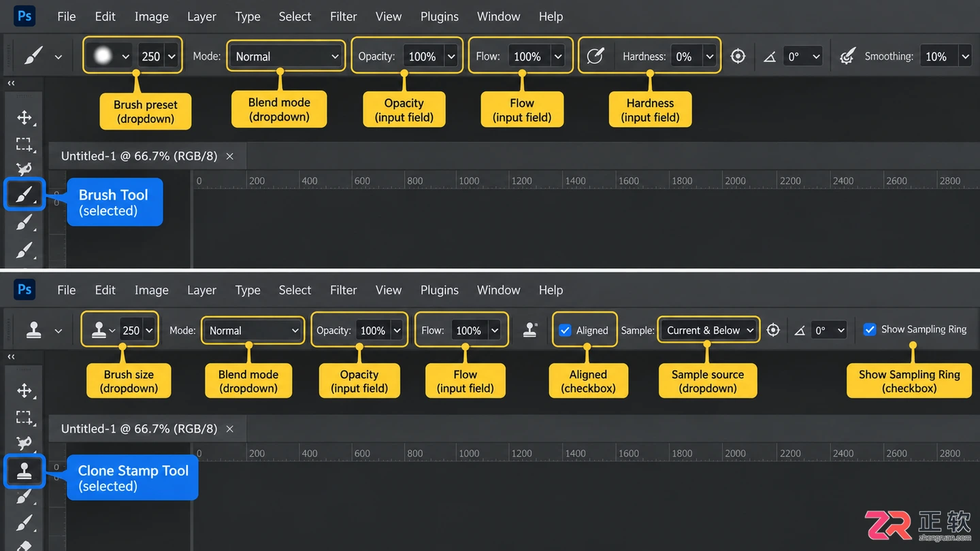
Task: Expand the Opacity arrow in the Brush options bar
Action: click(x=451, y=56)
